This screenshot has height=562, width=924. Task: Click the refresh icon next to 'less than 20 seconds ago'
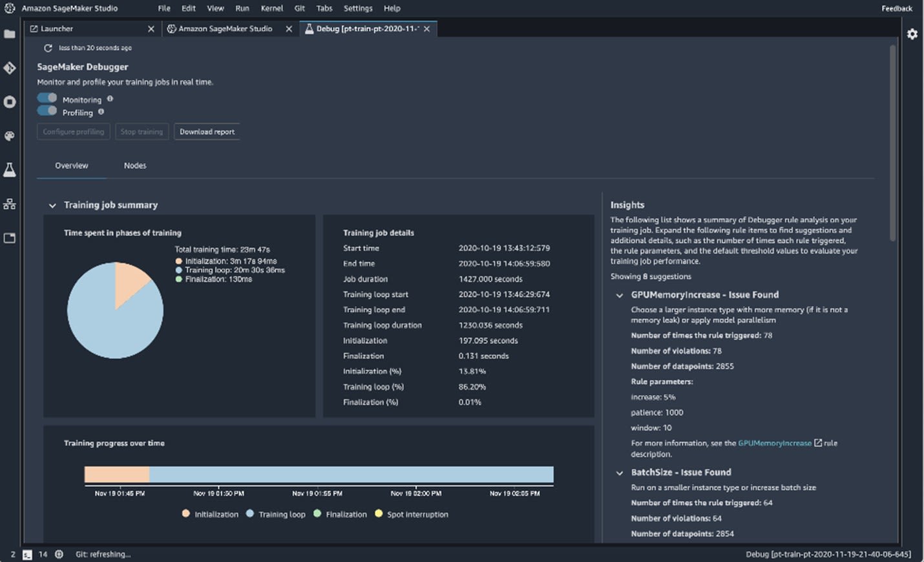(x=48, y=48)
